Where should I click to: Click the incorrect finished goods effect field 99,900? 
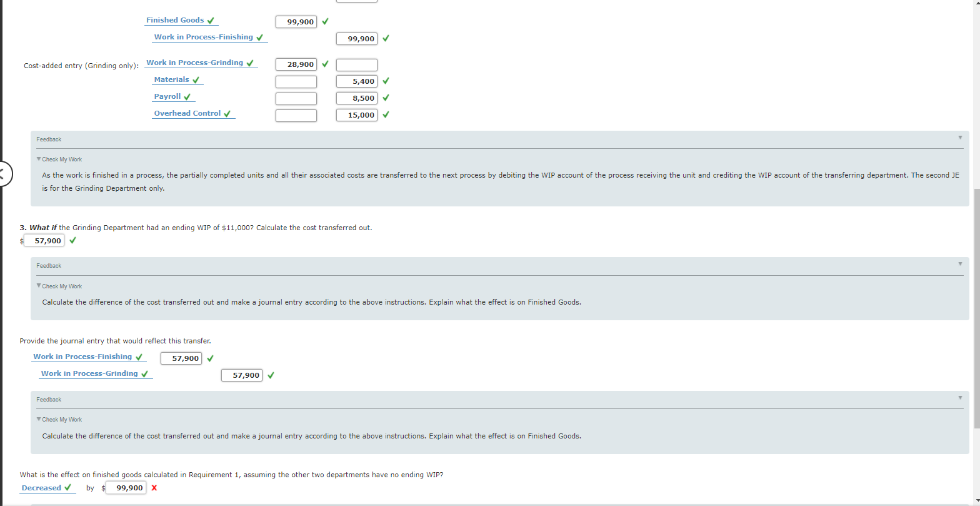pyautogui.click(x=126, y=488)
